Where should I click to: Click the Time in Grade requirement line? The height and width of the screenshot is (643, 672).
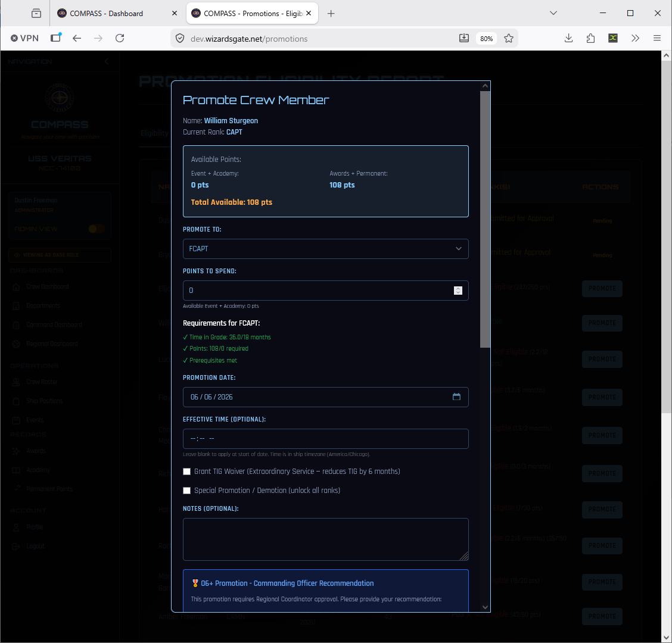227,337
